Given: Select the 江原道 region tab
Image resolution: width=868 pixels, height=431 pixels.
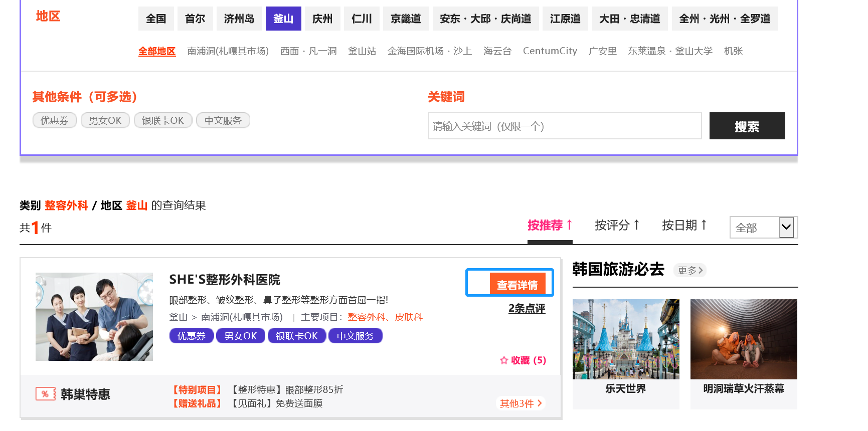Looking at the screenshot, I should coord(565,19).
